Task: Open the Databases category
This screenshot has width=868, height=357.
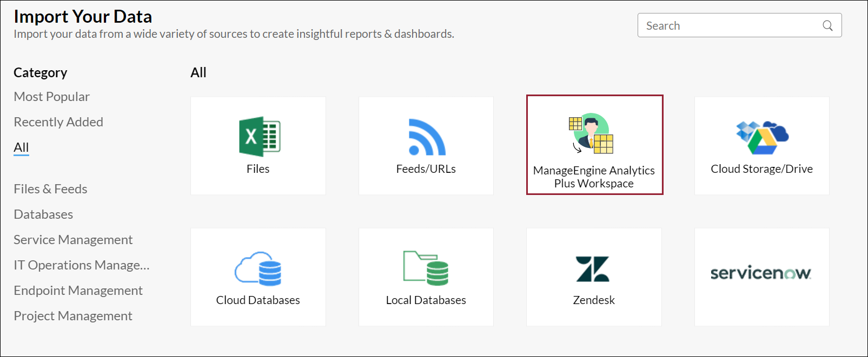Action: [43, 214]
